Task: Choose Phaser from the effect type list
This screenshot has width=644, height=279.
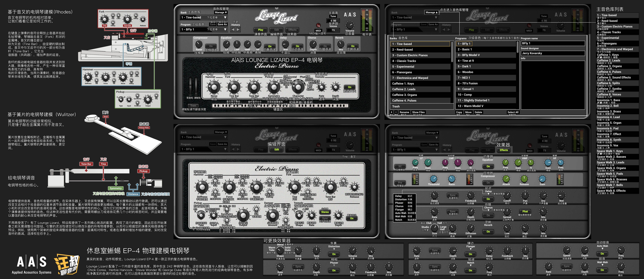Action: click(399, 203)
